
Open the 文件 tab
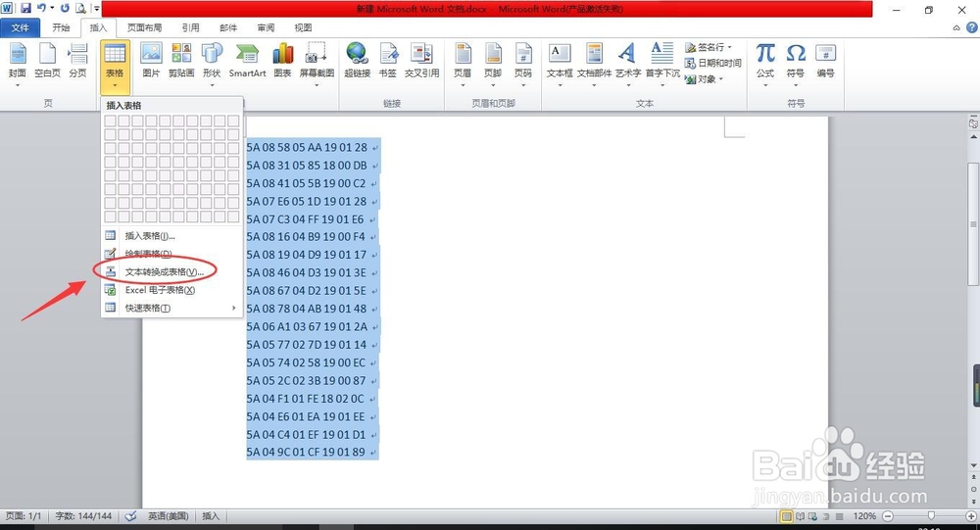click(x=20, y=27)
